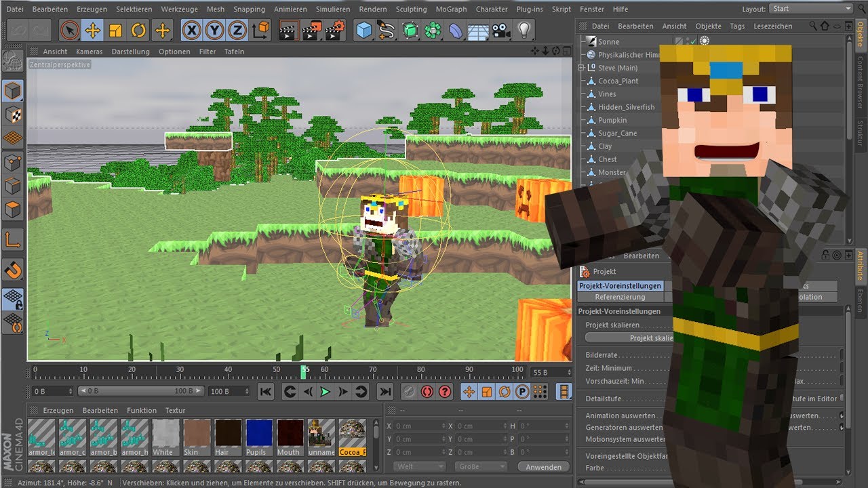The image size is (868, 488).
Task: Toggle Y axis lock
Action: point(214,30)
